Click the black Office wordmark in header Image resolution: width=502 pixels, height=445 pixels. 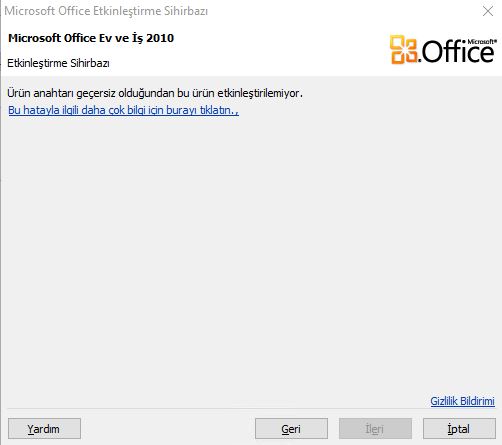point(458,52)
